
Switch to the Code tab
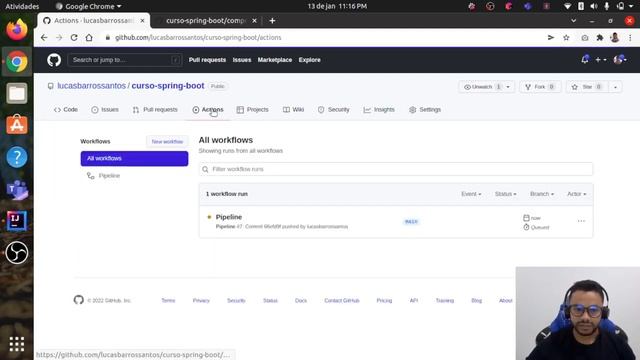point(66,109)
